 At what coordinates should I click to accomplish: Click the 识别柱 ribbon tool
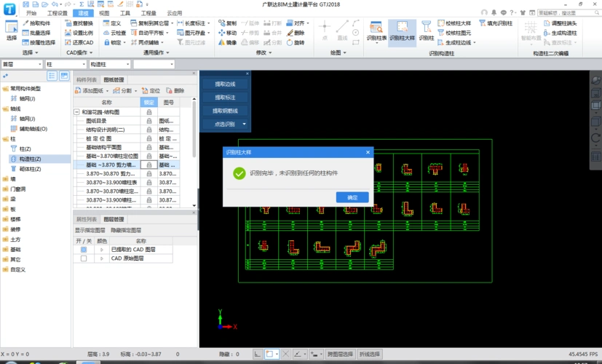427,32
